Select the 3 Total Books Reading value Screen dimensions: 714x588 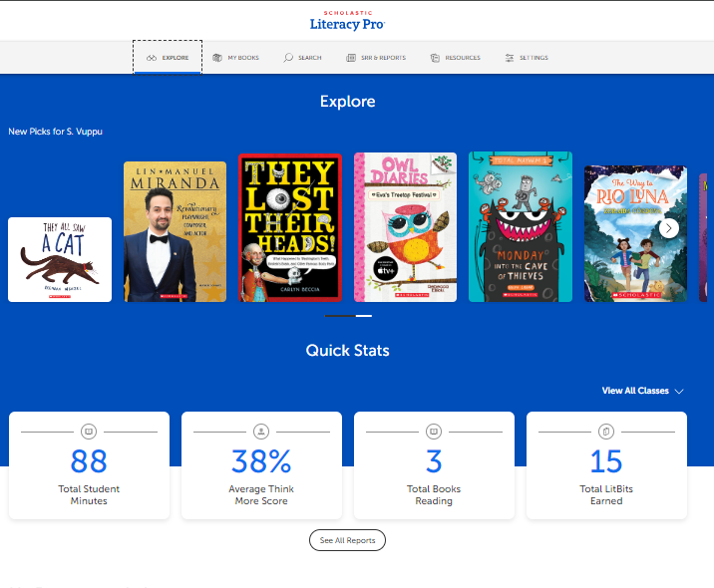point(434,461)
